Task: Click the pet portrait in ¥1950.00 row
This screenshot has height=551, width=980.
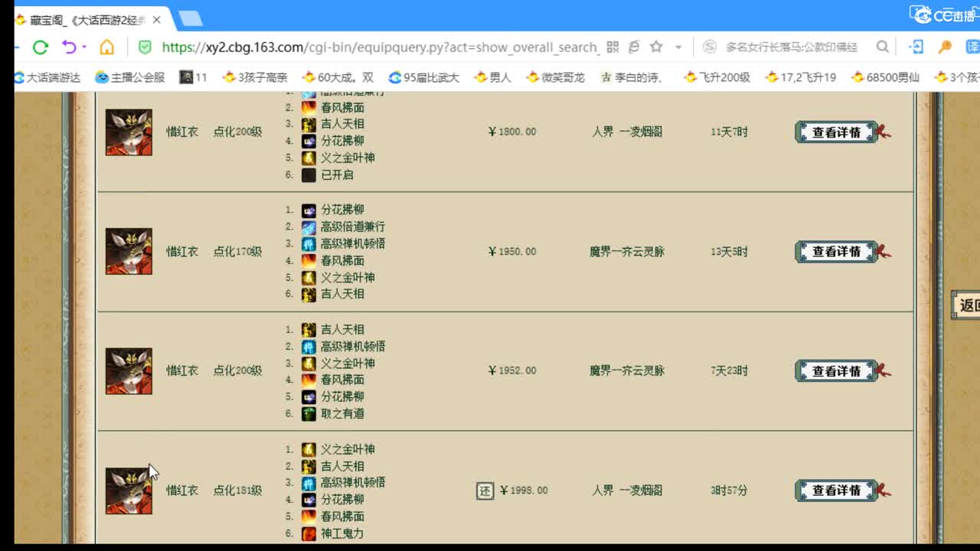Action: [129, 251]
